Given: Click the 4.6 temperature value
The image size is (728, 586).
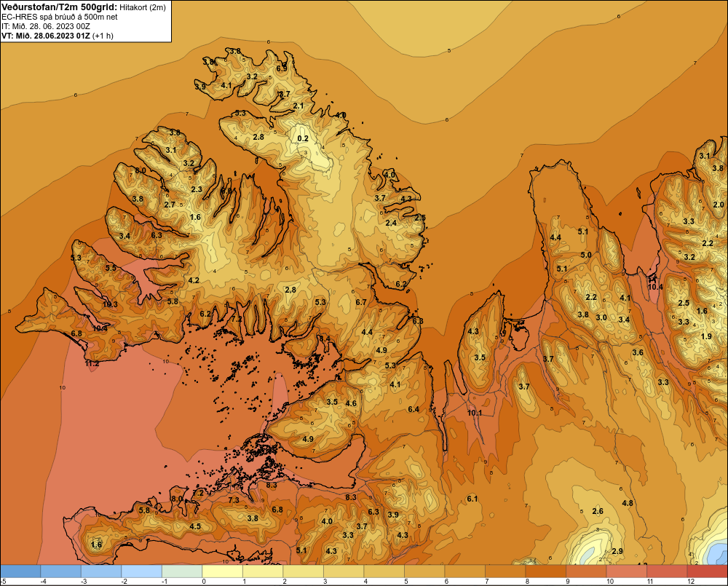Looking at the screenshot, I should pos(352,403).
